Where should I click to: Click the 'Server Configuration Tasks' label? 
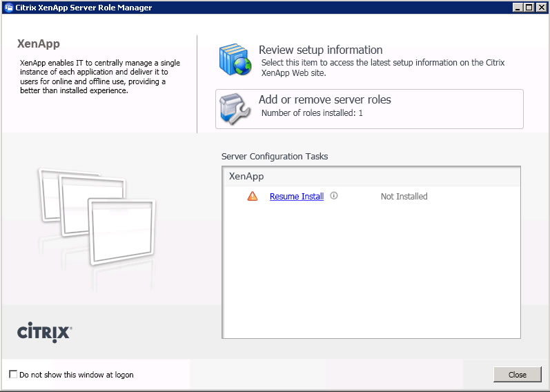(274, 157)
